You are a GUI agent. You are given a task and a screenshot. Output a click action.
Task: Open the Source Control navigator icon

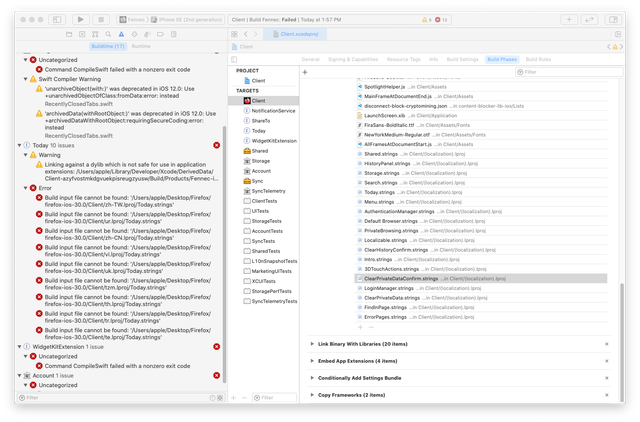pyautogui.click(x=82, y=34)
